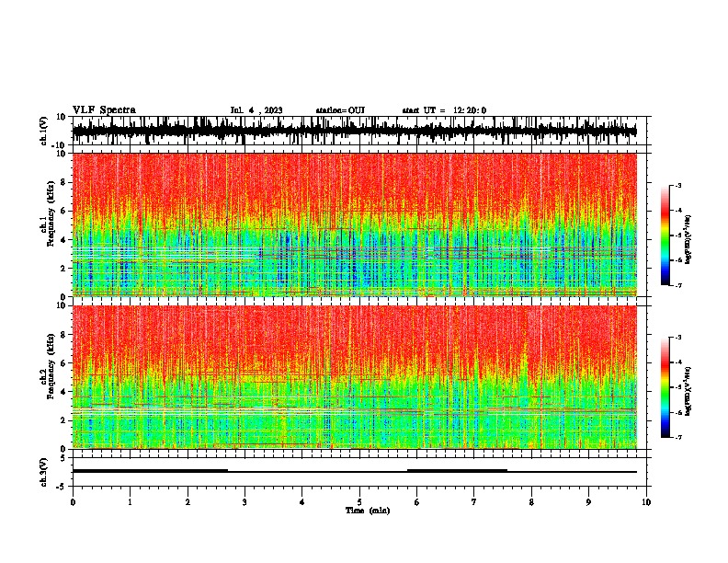Click the ch.1 spectrogram color scale bar
The image size is (728, 563).
665,235
